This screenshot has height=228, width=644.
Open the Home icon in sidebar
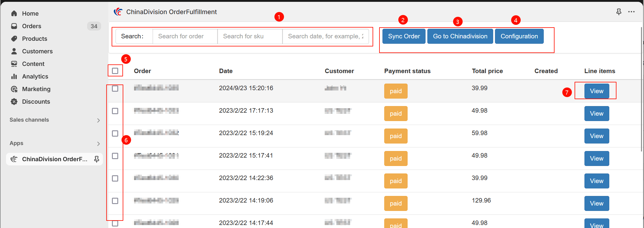coord(14,13)
